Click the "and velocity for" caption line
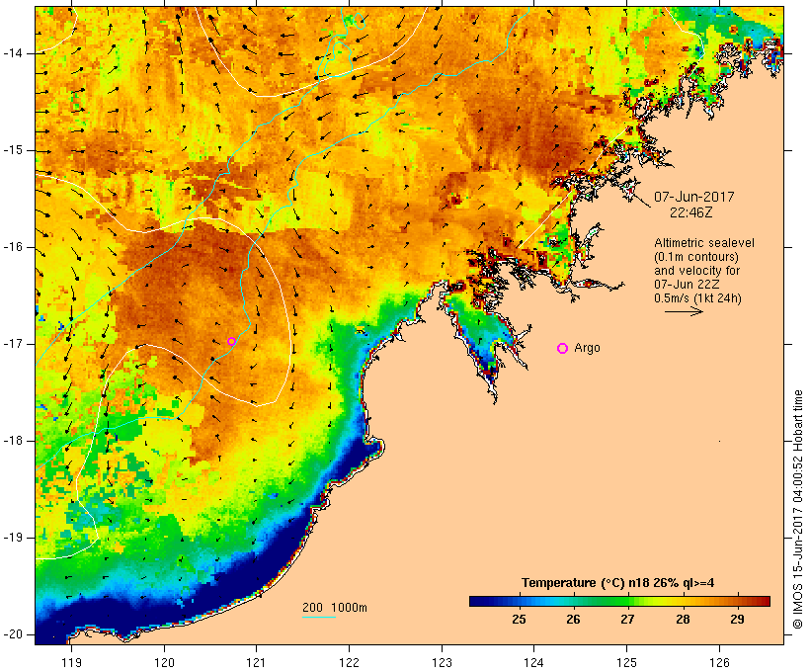Image resolution: width=810 pixels, height=672 pixels. pos(696,271)
